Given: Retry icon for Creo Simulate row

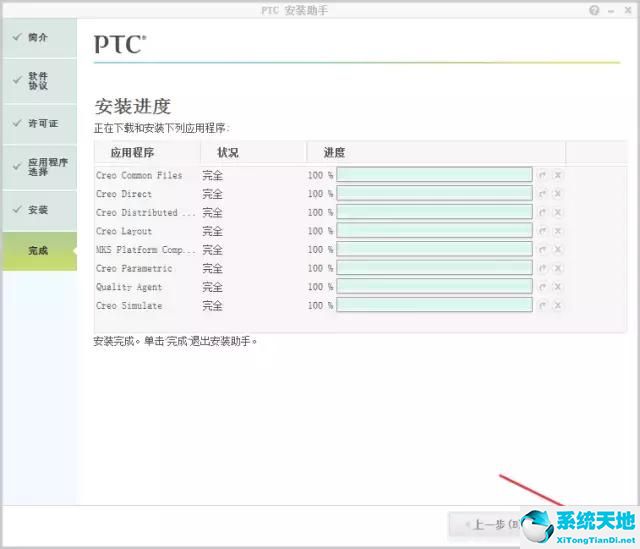Looking at the screenshot, I should coord(542,305).
